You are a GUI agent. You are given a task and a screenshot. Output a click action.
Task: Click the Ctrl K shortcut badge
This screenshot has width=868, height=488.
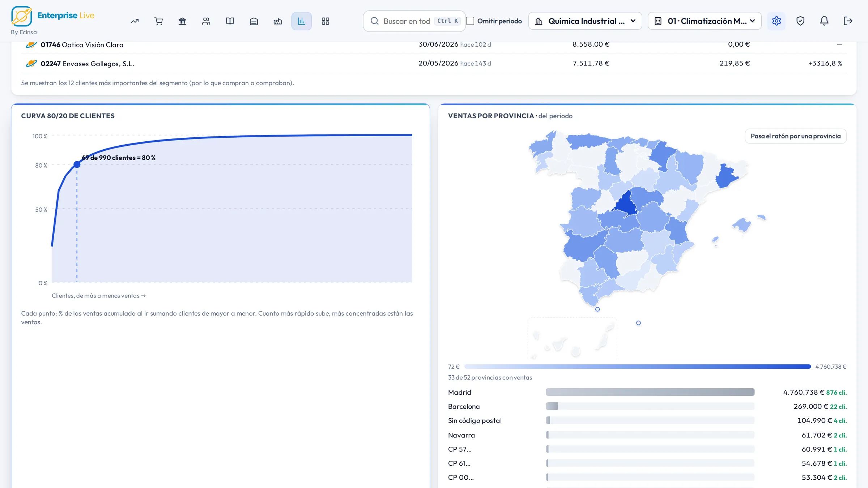coord(447,21)
